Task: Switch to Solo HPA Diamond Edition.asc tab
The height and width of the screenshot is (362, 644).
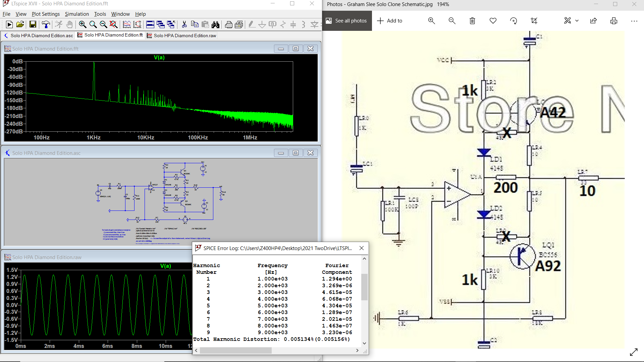Action: [x=38, y=36]
